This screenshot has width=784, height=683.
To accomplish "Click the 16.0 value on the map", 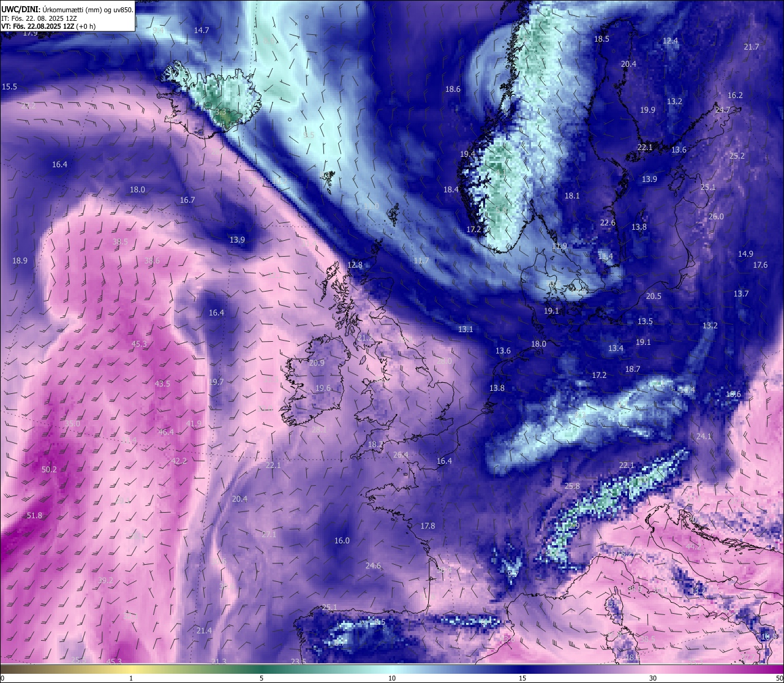I will click(342, 541).
